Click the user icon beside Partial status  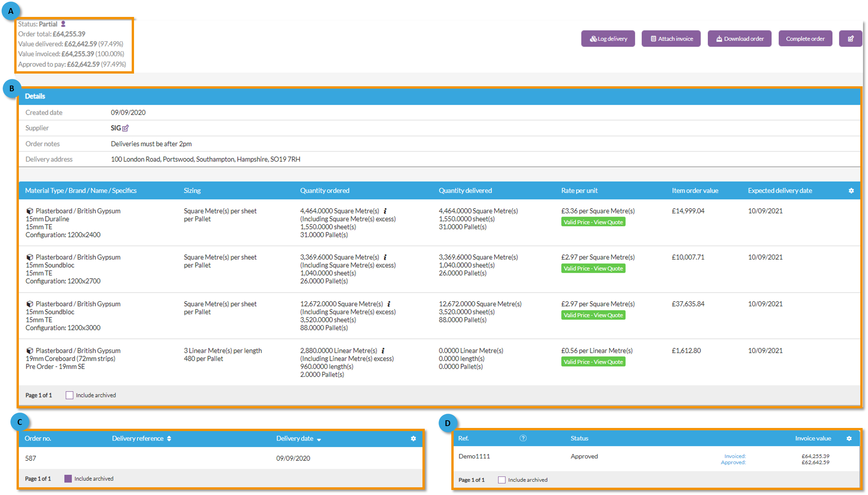(63, 24)
